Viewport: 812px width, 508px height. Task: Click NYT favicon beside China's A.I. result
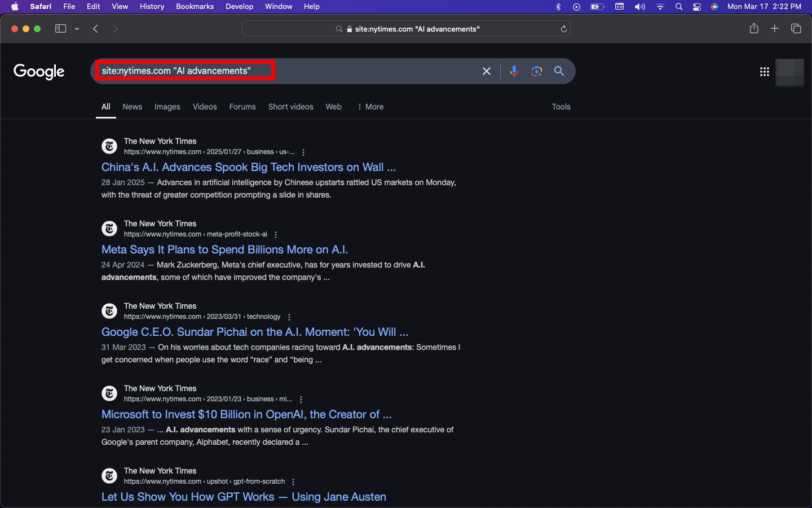(109, 146)
